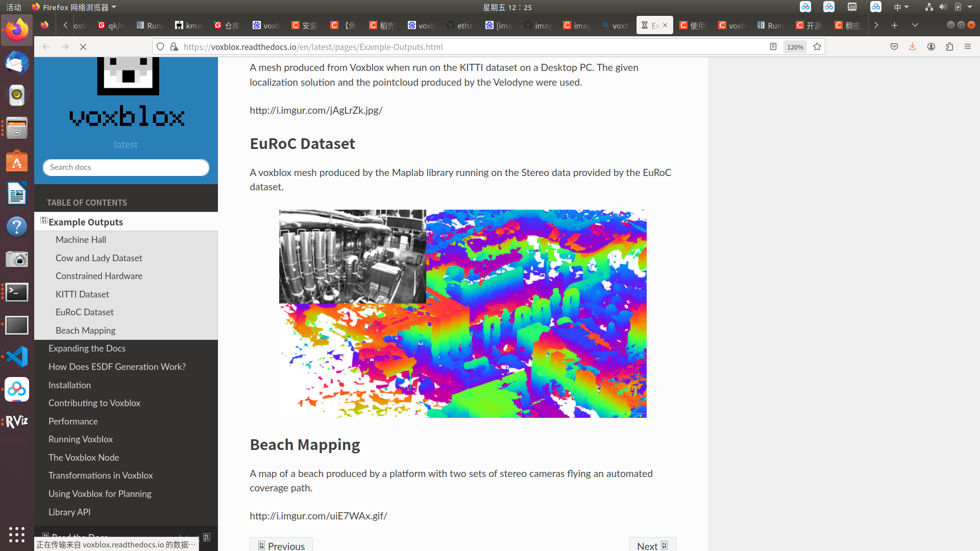The height and width of the screenshot is (551, 980).
Task: Open Firefox account icon
Action: [x=931, y=47]
